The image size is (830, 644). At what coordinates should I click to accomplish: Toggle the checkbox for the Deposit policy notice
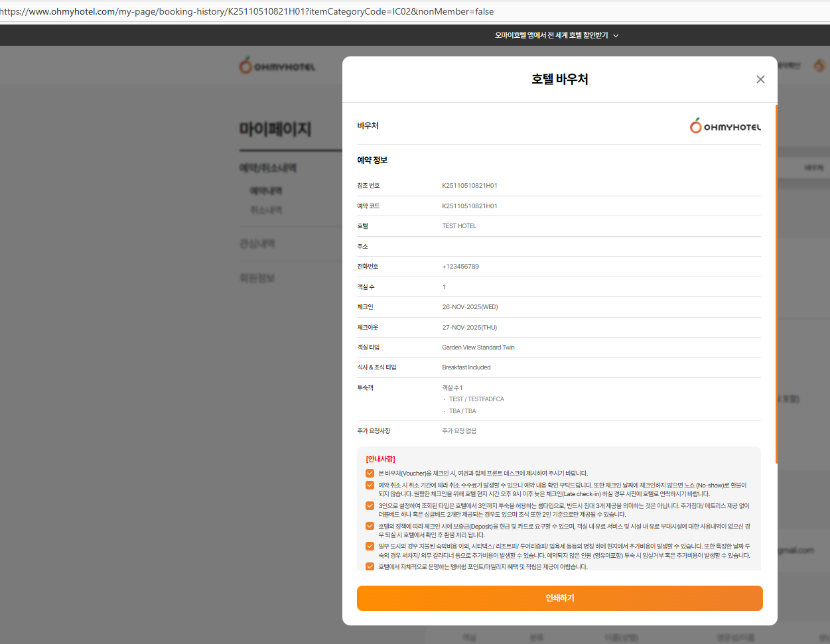tap(370, 527)
